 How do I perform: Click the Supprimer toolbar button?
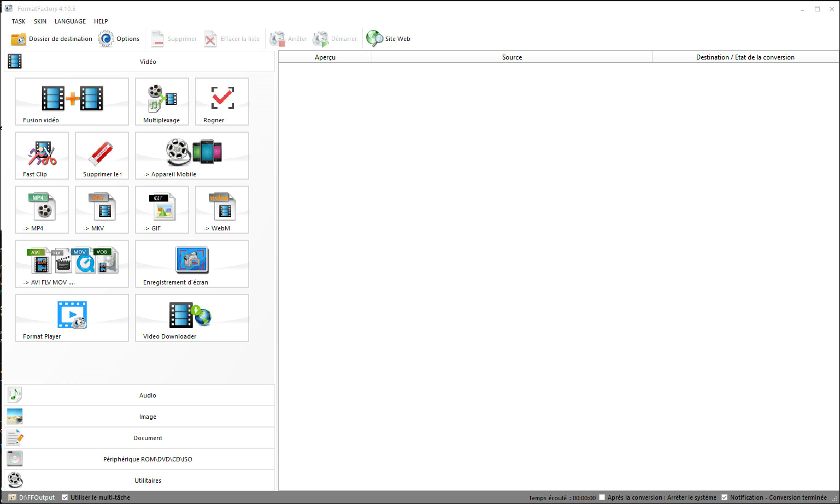tap(174, 39)
